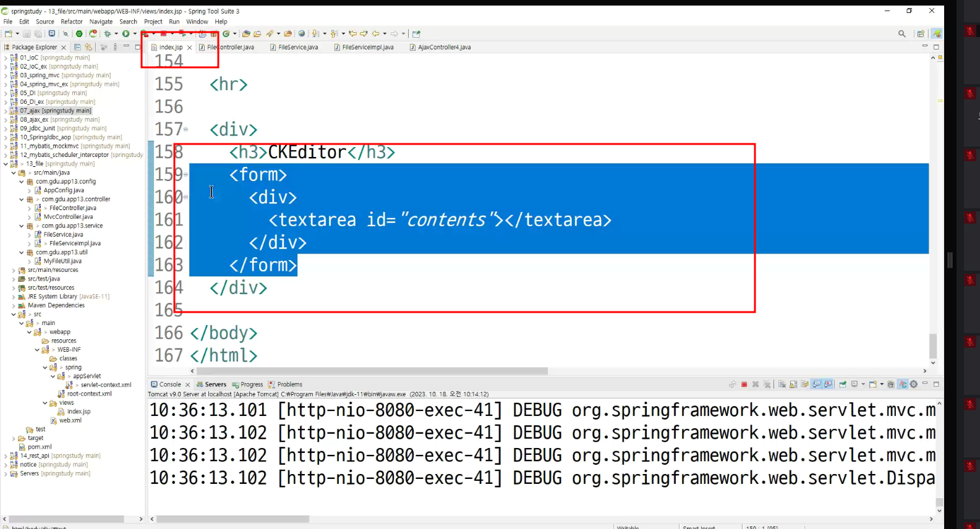Image resolution: width=980 pixels, height=529 pixels.
Task: Open the Problems tab in bottom panel
Action: pos(286,384)
